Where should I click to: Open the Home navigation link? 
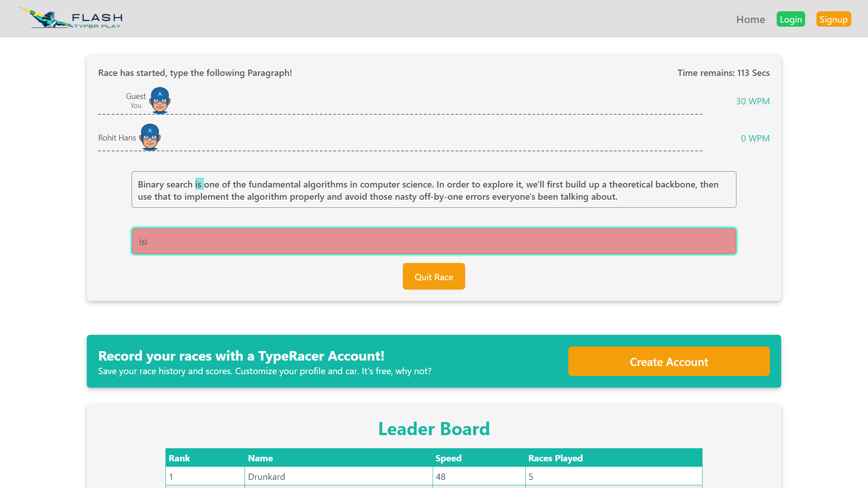click(x=750, y=19)
